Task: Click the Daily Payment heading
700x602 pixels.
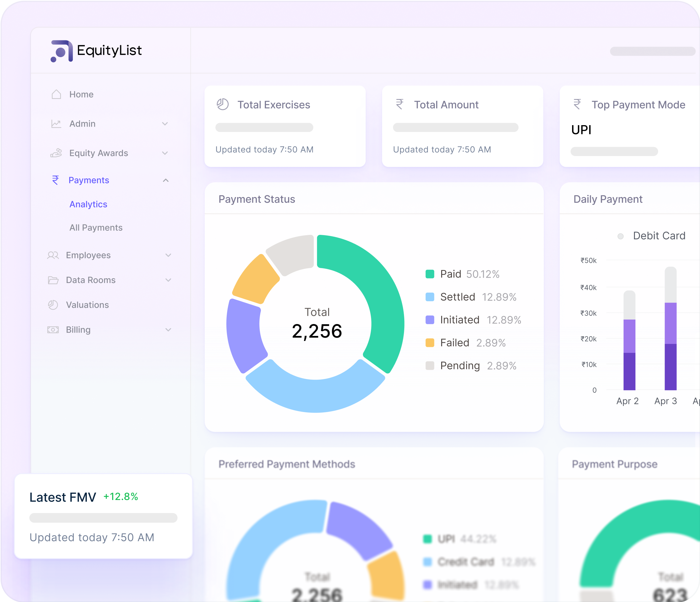Action: pyautogui.click(x=608, y=199)
